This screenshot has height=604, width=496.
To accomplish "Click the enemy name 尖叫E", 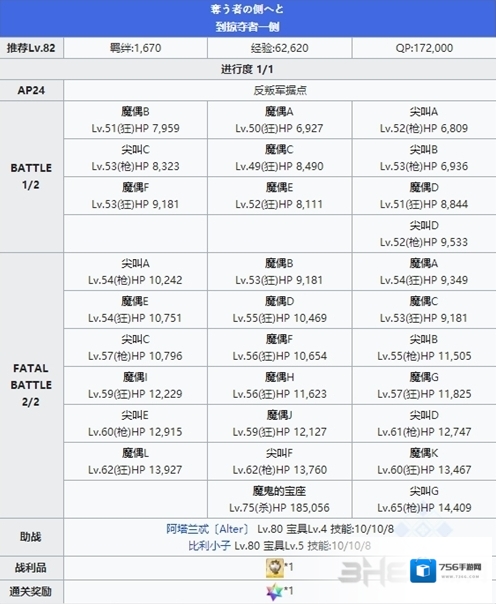I will (136, 415).
